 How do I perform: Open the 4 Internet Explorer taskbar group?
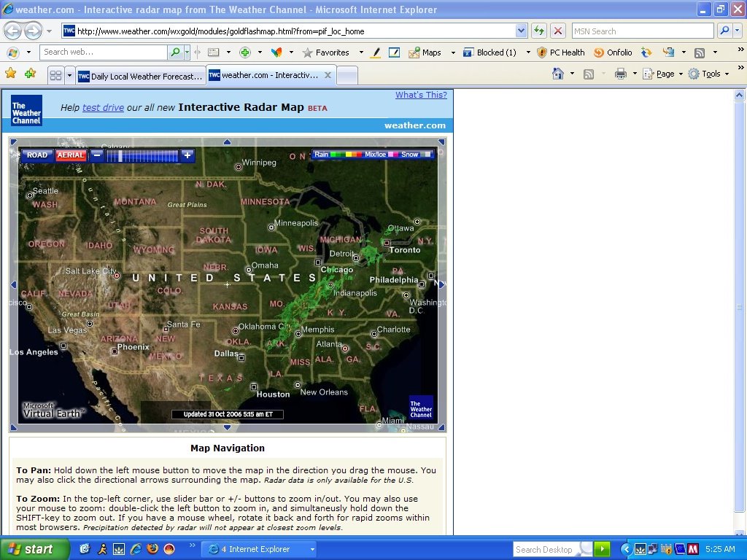[260, 549]
